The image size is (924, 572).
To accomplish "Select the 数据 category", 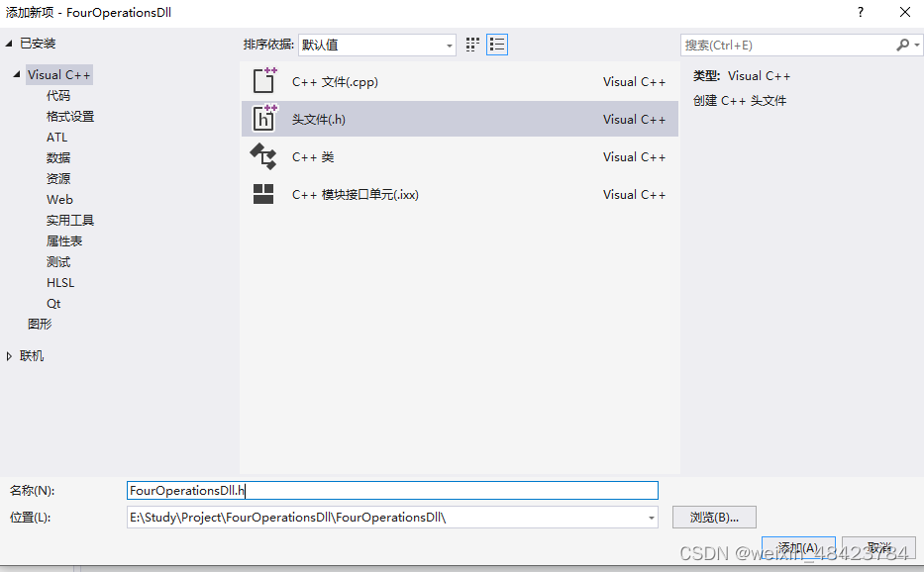I will tap(58, 158).
